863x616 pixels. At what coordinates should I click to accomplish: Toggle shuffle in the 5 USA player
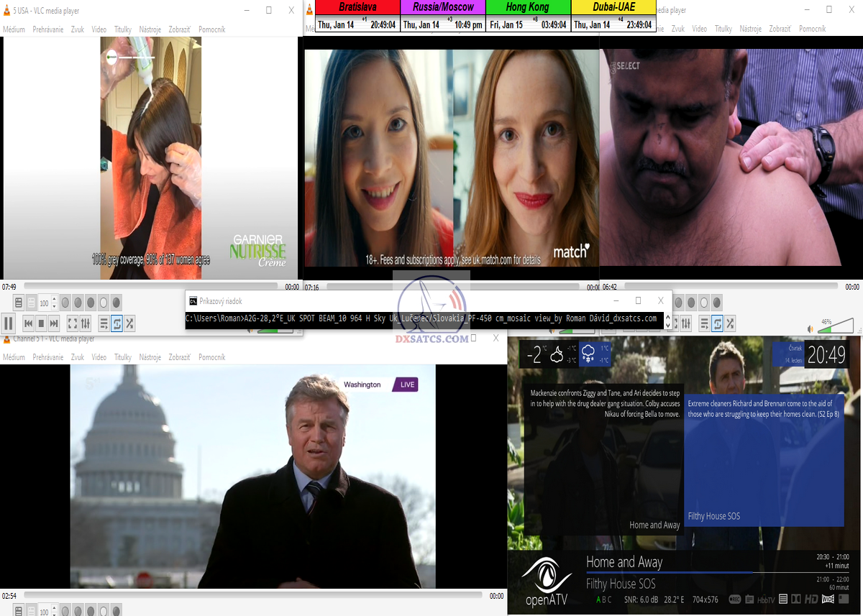coord(129,323)
